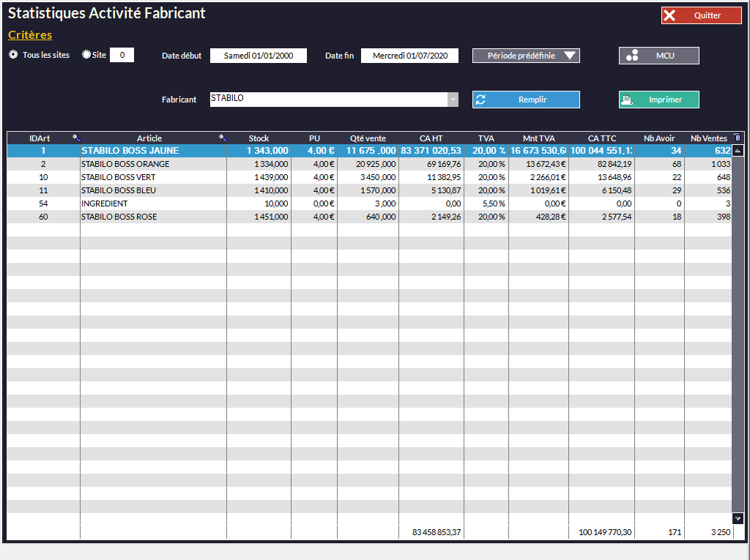This screenshot has width=750, height=560.
Task: Click the MCU button
Action: point(658,56)
